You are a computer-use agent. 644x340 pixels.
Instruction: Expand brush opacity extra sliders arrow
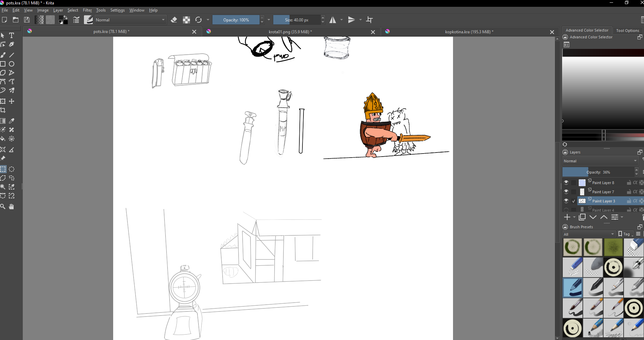tap(269, 20)
